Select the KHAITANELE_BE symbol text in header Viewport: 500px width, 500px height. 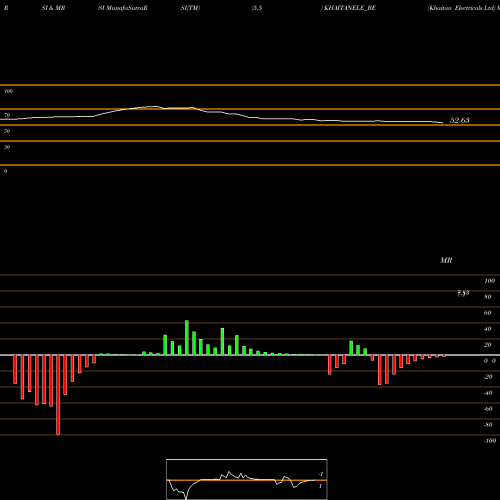click(x=350, y=8)
